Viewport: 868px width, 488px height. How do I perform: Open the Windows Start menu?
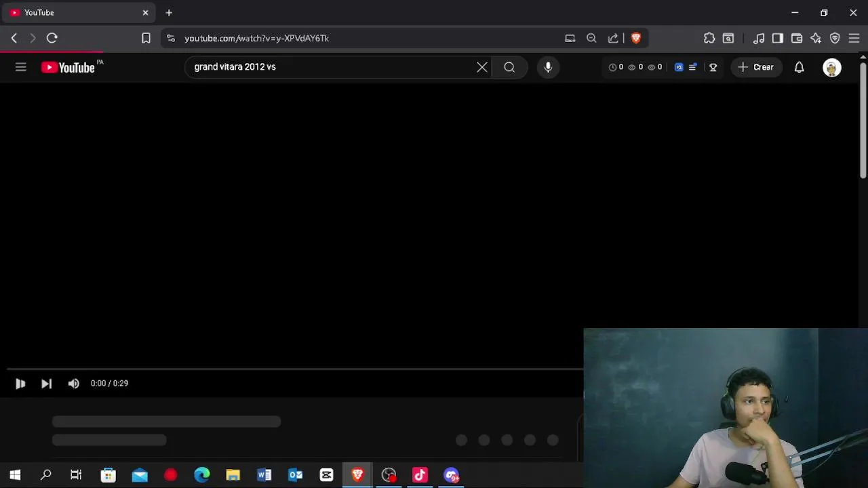click(x=15, y=475)
